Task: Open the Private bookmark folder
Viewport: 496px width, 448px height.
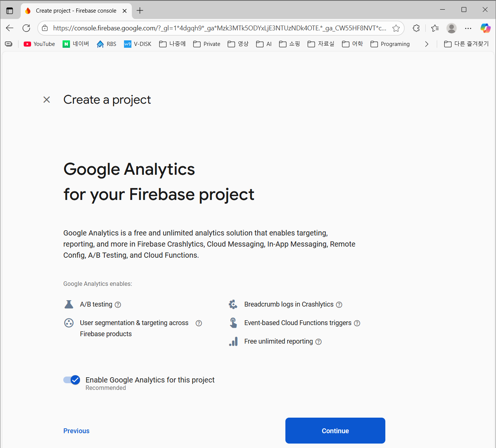Action: [207, 44]
